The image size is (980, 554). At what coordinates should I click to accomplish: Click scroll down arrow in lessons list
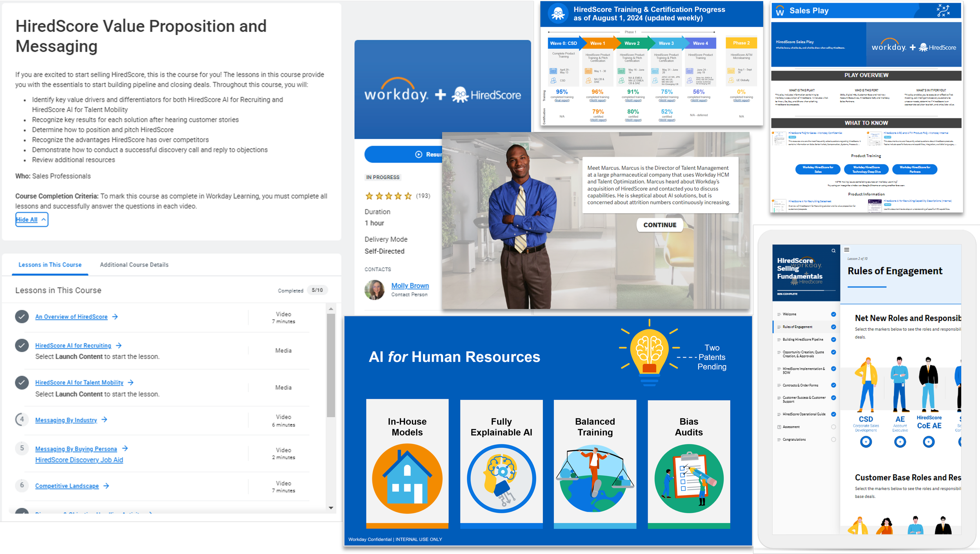point(331,508)
